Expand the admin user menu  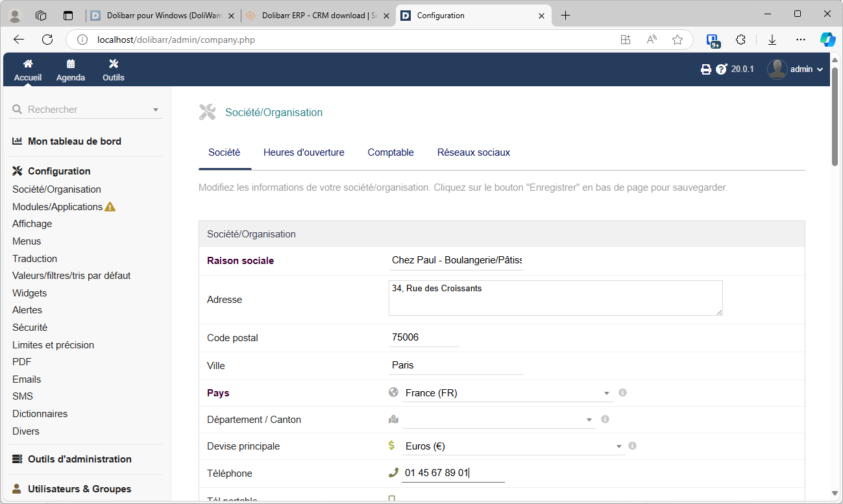tap(796, 69)
